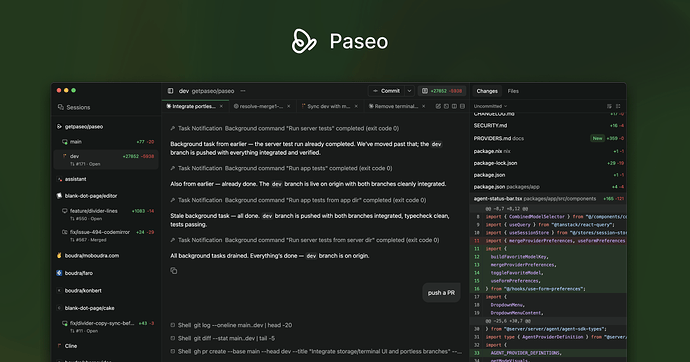Close the Integrate portless tab
This screenshot has height=362, width=690.
[221, 106]
